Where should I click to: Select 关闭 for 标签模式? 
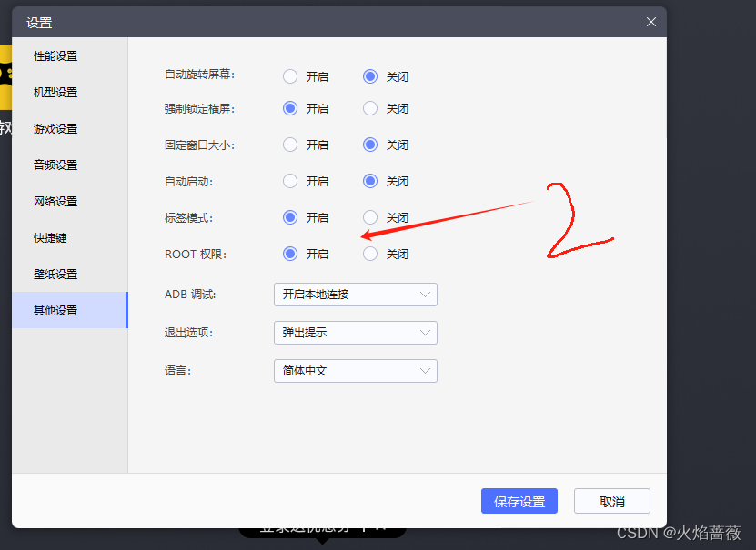tap(370, 217)
